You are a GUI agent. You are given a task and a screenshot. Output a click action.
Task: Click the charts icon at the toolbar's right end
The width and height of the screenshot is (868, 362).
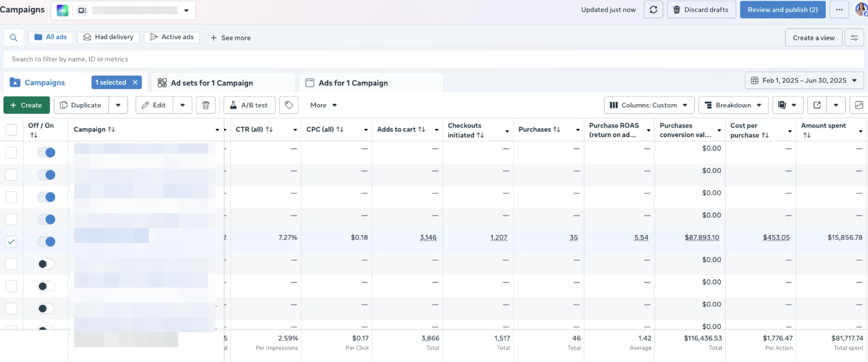click(x=858, y=105)
